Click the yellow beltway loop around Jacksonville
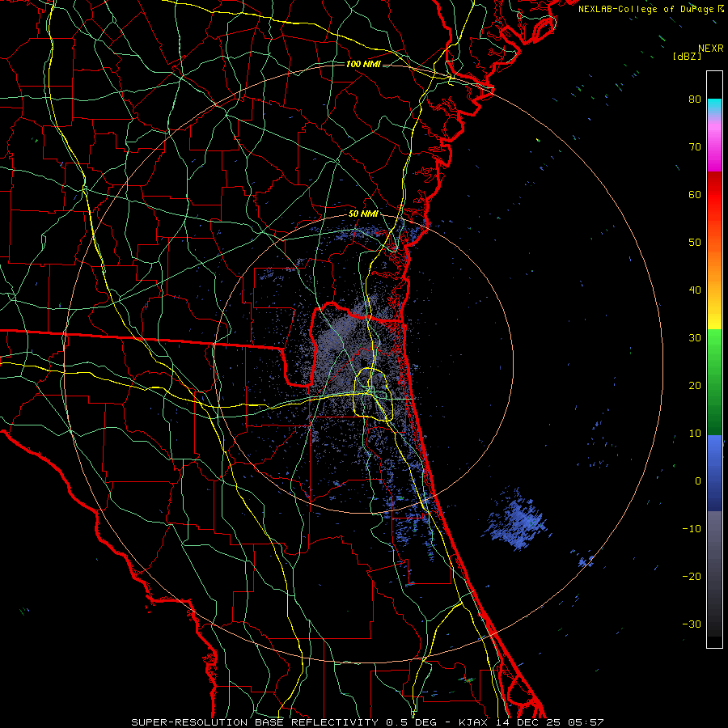 pos(374,394)
